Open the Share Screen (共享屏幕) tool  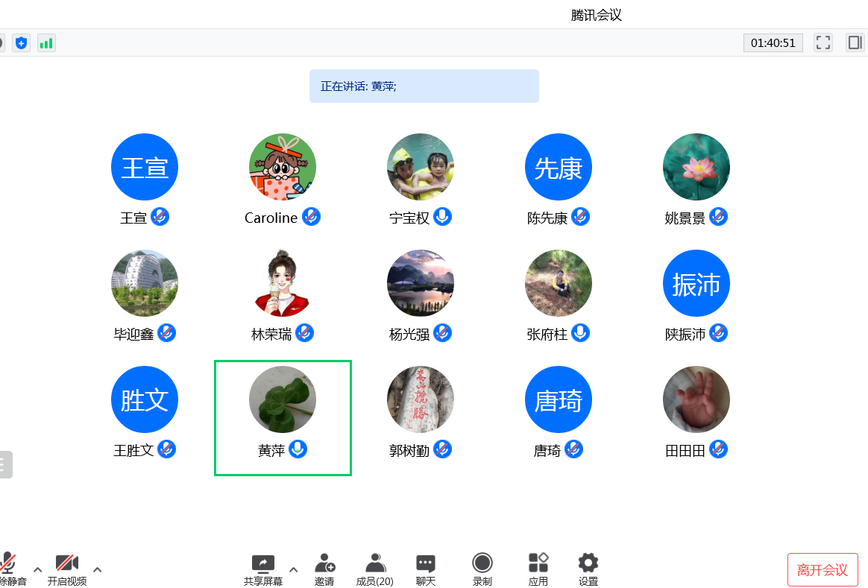(x=262, y=569)
